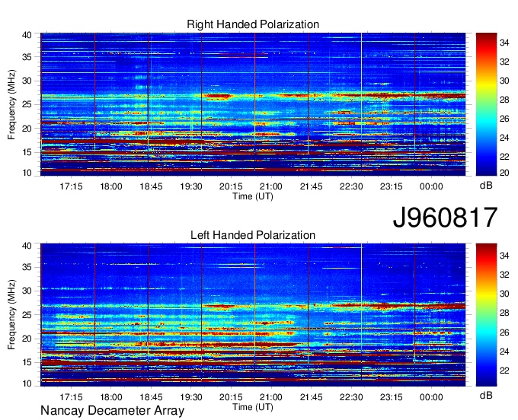Click the 22 dB value on Left Handed colorbar
518x420 pixels.
point(504,371)
